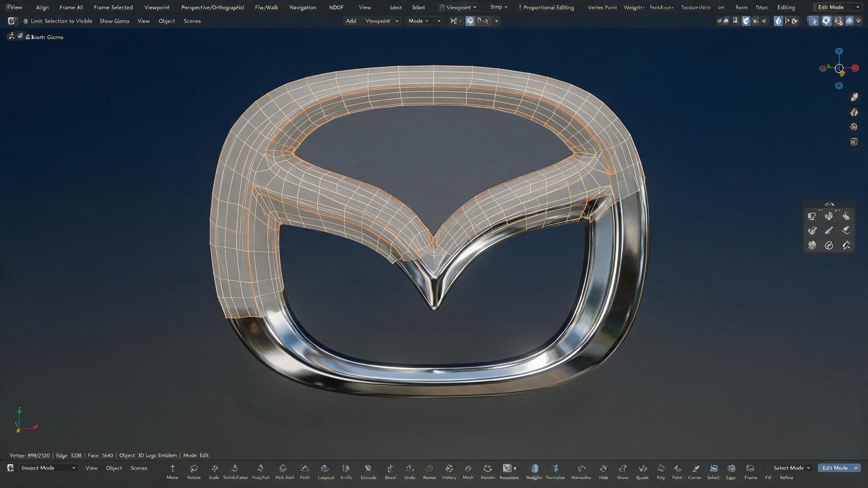Open Scenes in the bottom bar
The width and height of the screenshot is (868, 488).
139,468
